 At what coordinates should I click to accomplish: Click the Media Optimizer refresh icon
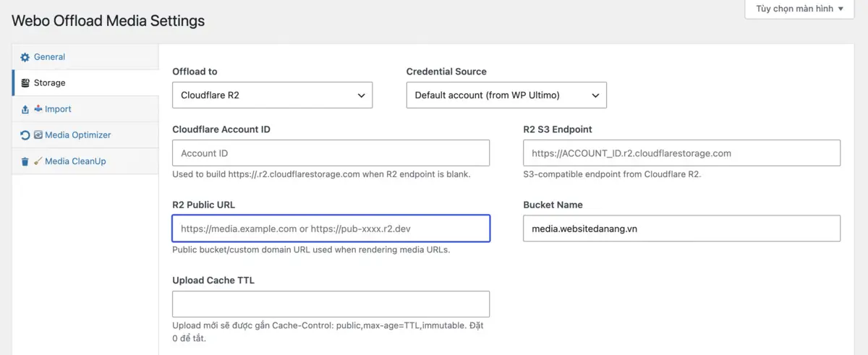[x=25, y=135]
